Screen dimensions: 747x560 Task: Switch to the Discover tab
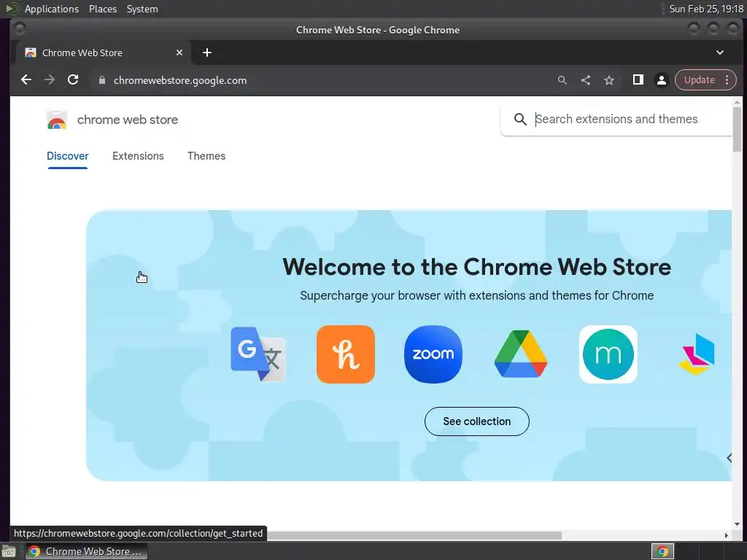tap(68, 156)
